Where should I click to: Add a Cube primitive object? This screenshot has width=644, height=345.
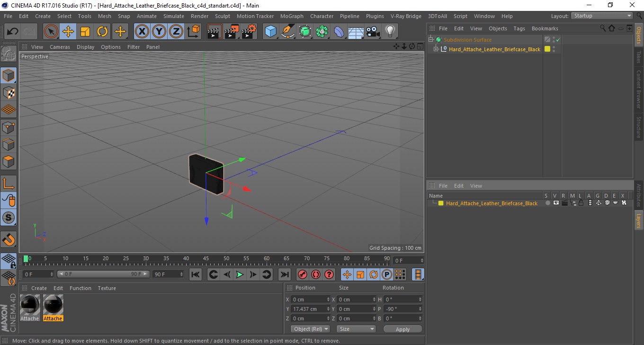point(270,32)
